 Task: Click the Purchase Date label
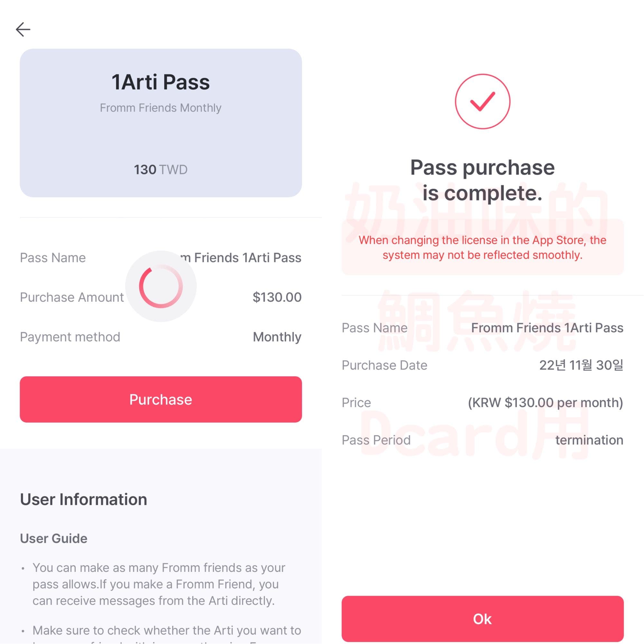[x=384, y=365]
